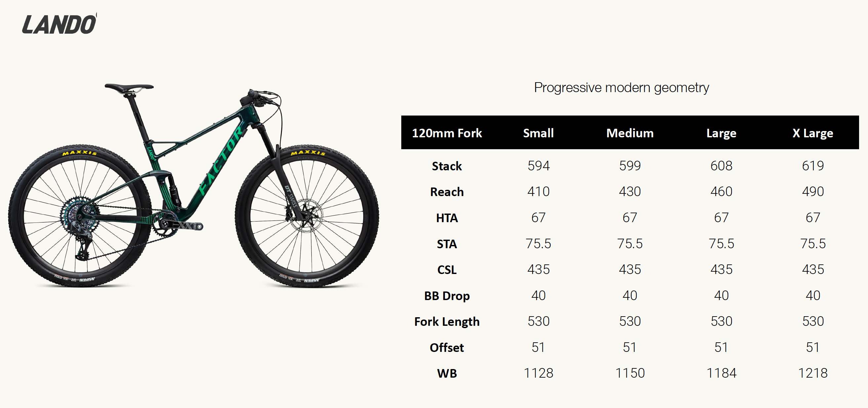Image resolution: width=868 pixels, height=408 pixels.
Task: Click the bike's saddle
Action: [x=129, y=87]
